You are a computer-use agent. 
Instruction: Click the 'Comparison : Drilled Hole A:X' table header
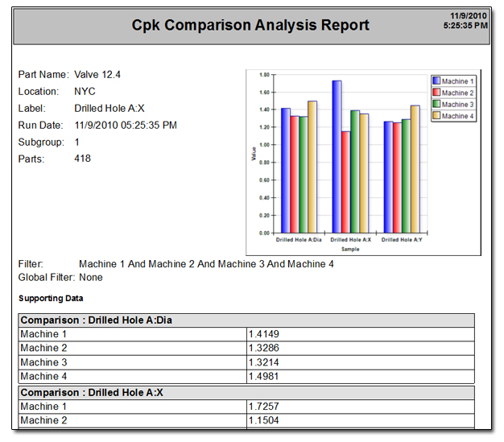[x=246, y=393]
